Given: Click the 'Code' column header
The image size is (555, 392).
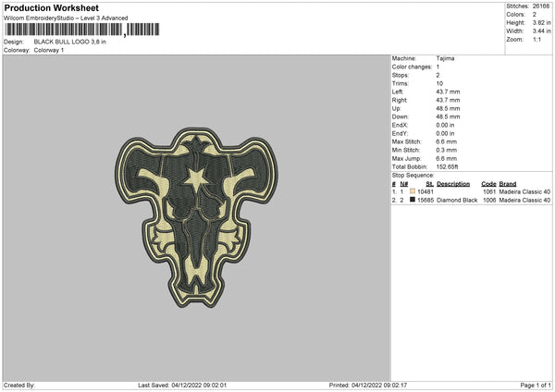Looking at the screenshot, I should [488, 184].
